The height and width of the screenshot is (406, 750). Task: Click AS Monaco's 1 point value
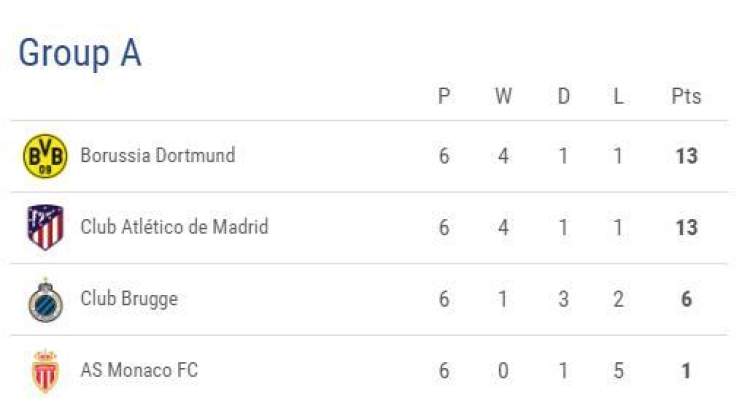[x=686, y=371]
